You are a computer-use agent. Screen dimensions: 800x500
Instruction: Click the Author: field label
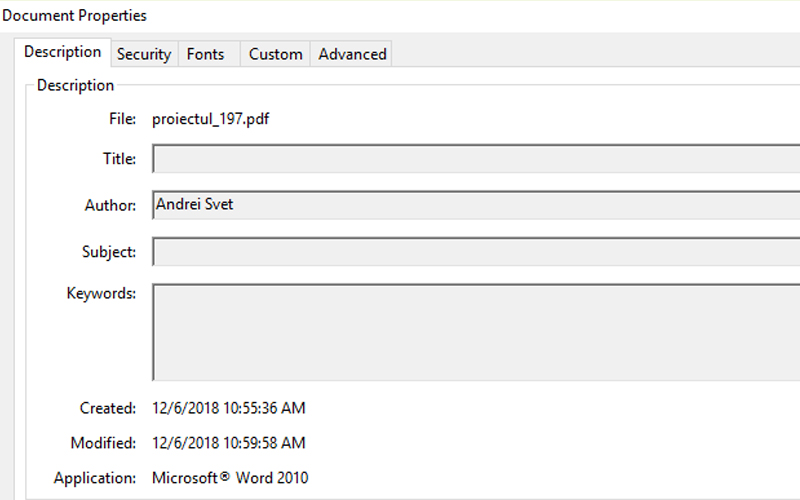point(110,205)
